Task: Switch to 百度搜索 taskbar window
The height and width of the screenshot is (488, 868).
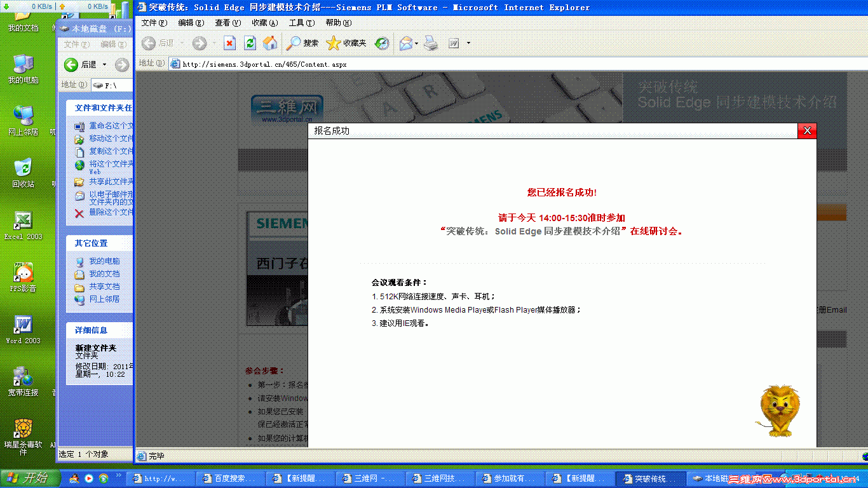Action: click(229, 478)
